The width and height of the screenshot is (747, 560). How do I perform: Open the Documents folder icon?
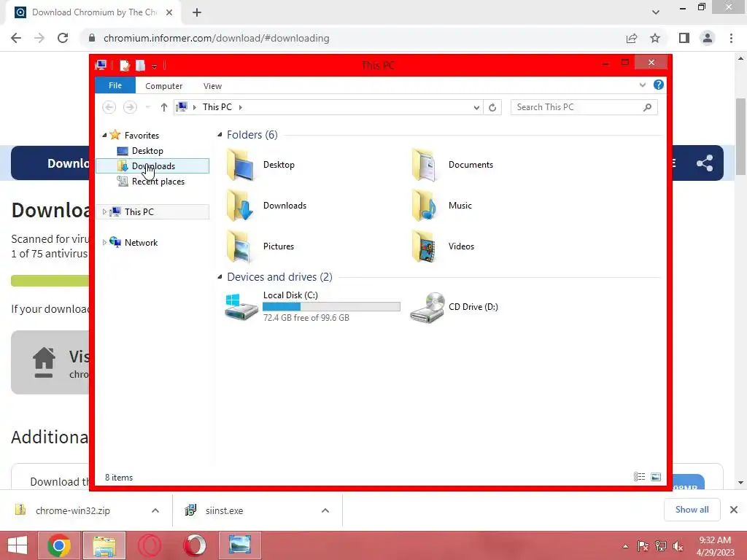coord(425,165)
